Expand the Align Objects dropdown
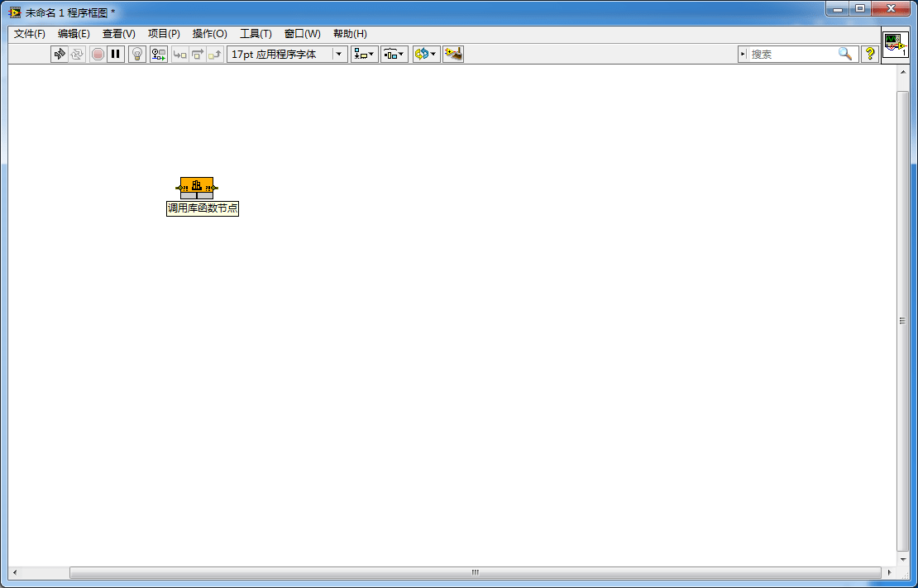 [364, 55]
